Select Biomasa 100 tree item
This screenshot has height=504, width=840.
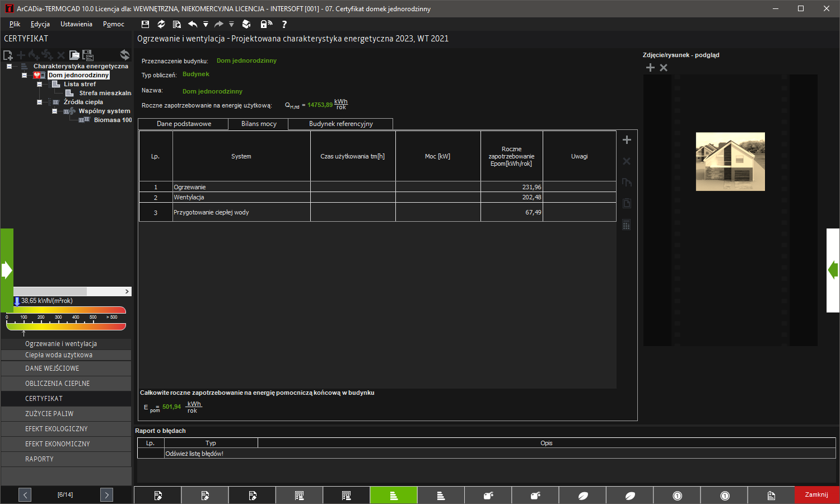(113, 120)
